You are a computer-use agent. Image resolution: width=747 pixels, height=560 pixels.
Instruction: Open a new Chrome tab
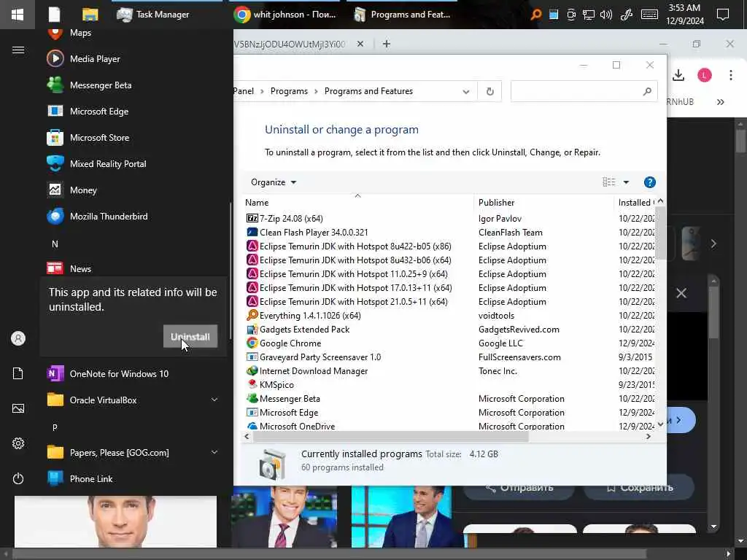point(387,44)
